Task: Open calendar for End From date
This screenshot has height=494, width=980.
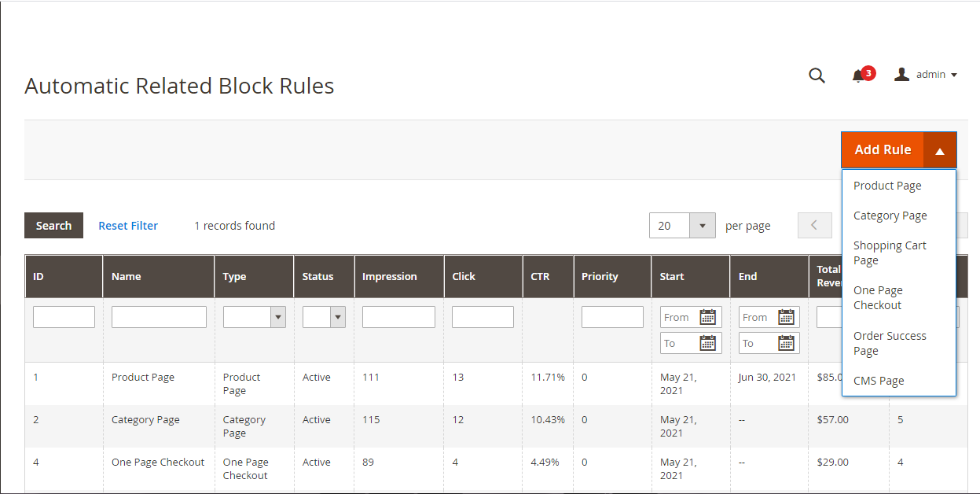Action: (x=786, y=317)
